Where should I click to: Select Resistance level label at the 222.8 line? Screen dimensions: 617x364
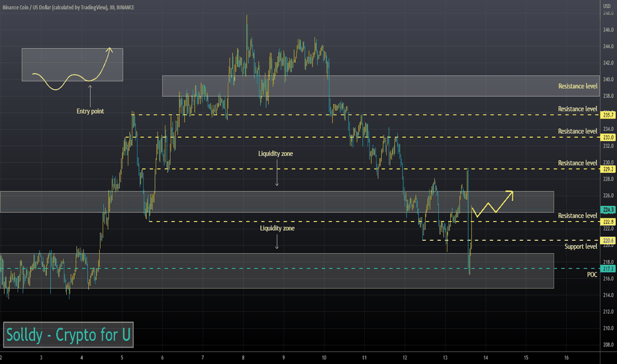click(578, 216)
